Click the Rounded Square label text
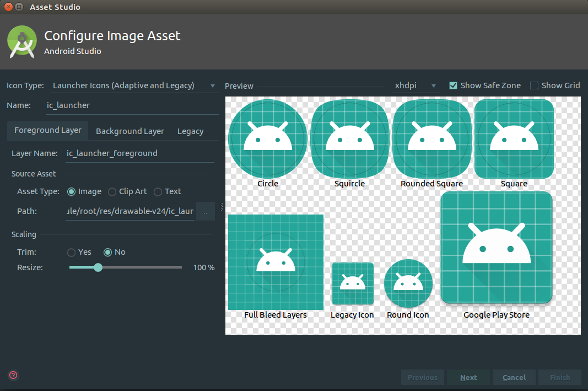This screenshot has width=588, height=391. (x=431, y=184)
